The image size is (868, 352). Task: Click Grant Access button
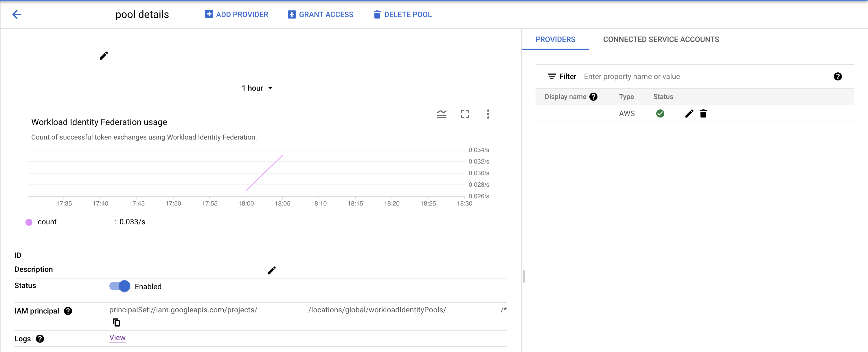(x=321, y=14)
